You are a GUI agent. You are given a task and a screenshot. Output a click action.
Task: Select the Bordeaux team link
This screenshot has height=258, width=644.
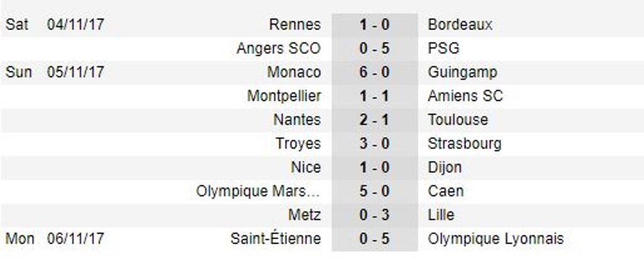(x=460, y=25)
